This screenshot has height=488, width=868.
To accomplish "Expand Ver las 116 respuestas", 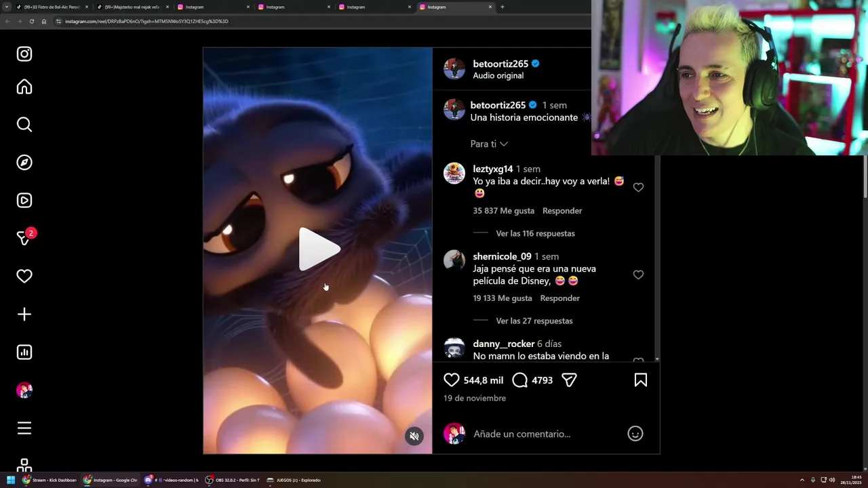I will (x=535, y=233).
